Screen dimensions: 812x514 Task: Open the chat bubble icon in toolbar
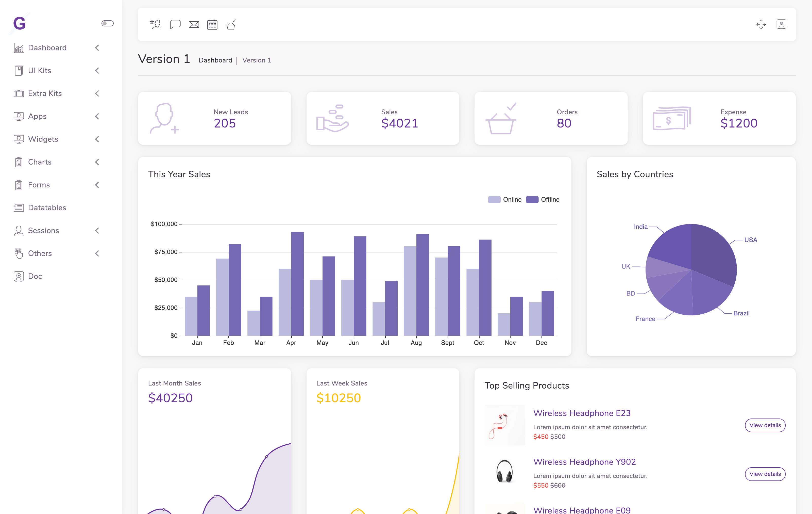point(175,24)
